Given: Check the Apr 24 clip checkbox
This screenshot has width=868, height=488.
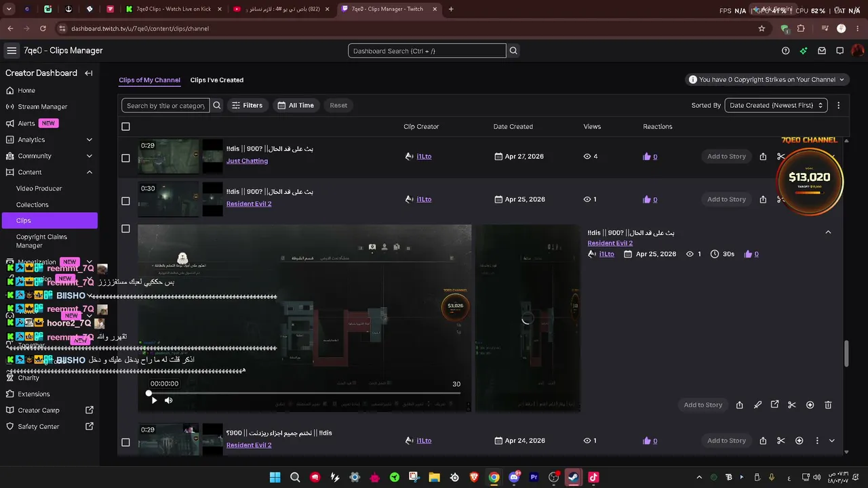Looking at the screenshot, I should [x=125, y=443].
